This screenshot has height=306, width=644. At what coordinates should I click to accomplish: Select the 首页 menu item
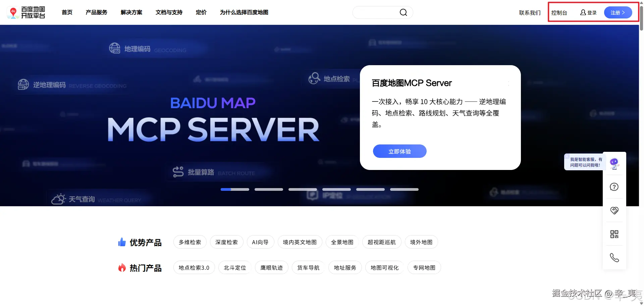pyautogui.click(x=66, y=12)
